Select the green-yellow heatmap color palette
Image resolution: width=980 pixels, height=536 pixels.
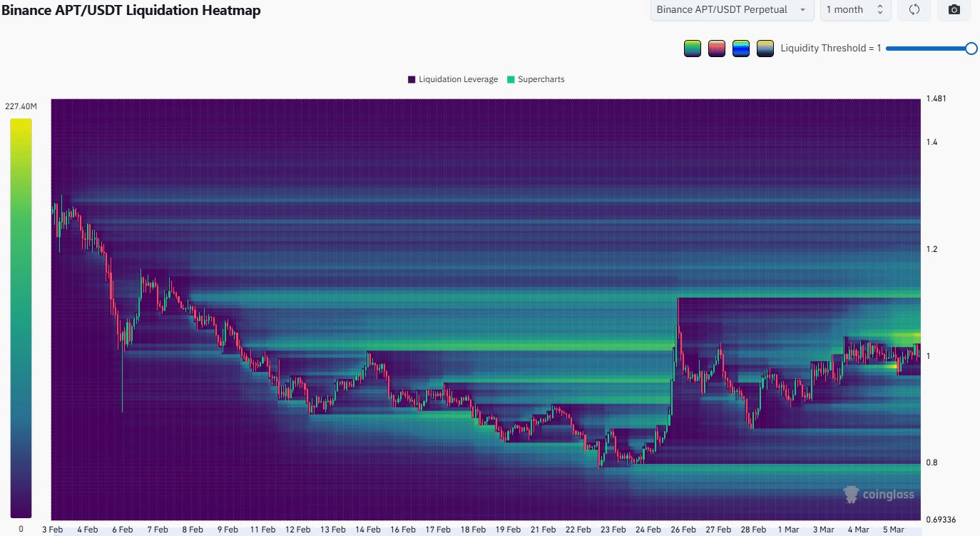(x=692, y=48)
